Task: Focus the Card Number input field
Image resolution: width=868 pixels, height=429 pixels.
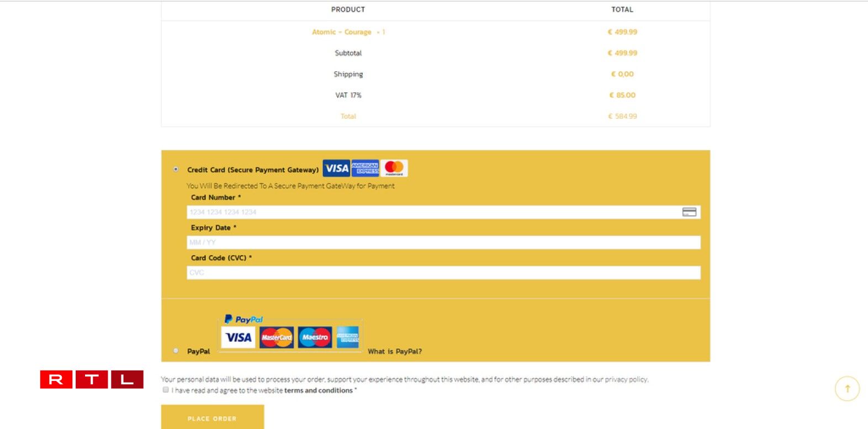Action: (x=431, y=212)
